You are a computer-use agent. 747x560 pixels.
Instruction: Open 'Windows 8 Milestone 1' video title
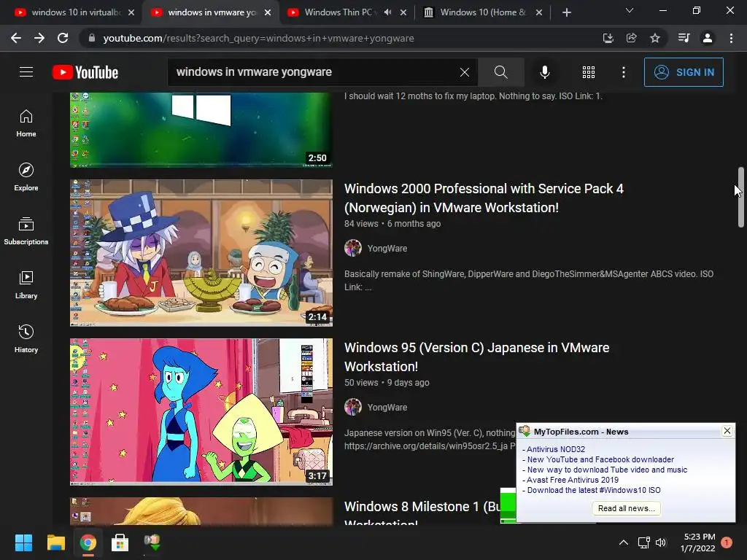(x=422, y=507)
